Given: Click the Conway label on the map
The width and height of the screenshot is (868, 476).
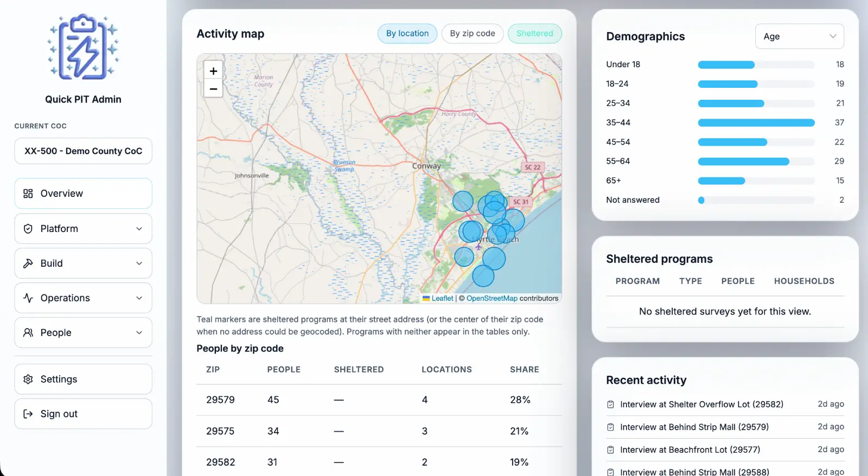Looking at the screenshot, I should (x=426, y=166).
